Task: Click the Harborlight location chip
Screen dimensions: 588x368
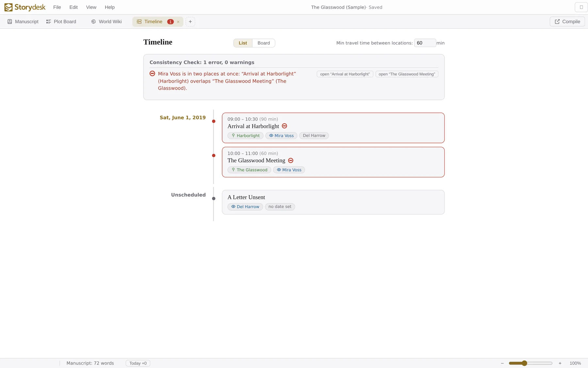Action: [x=245, y=135]
